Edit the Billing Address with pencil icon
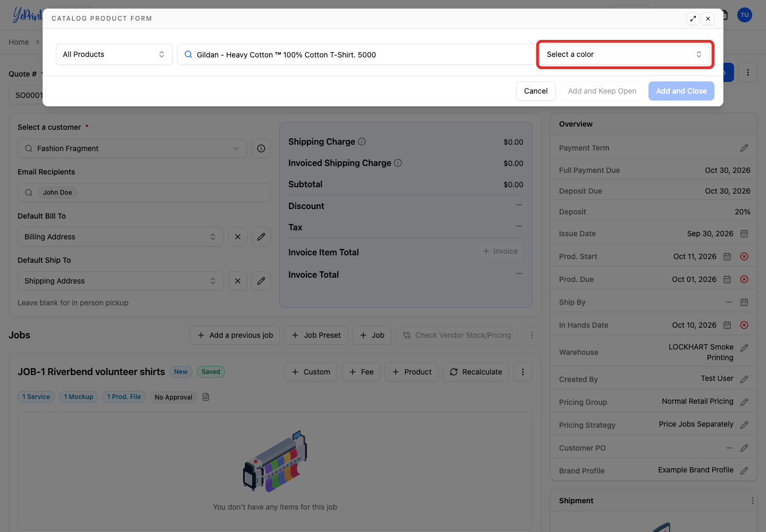The height and width of the screenshot is (532, 766). (x=261, y=237)
